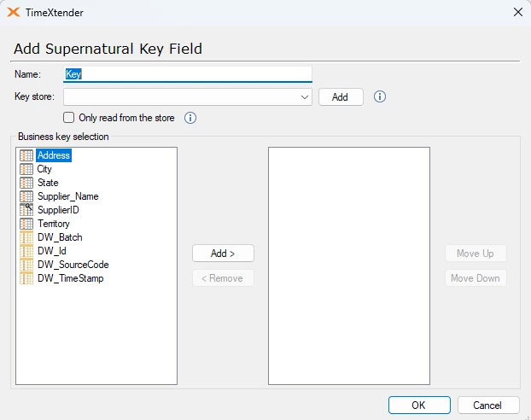This screenshot has height=420, width=531.
Task: Cancel the Add Supernatural Key Field dialog
Action: coord(488,405)
